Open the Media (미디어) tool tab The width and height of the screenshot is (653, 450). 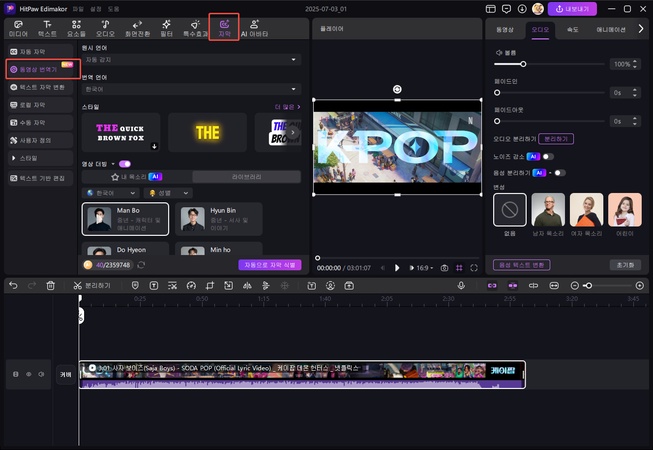(x=18, y=28)
